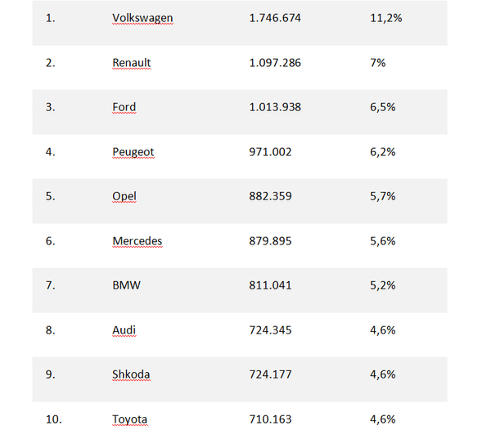This screenshot has height=448, width=491.
Task: Click the figure 879.895
Action: point(270,241)
